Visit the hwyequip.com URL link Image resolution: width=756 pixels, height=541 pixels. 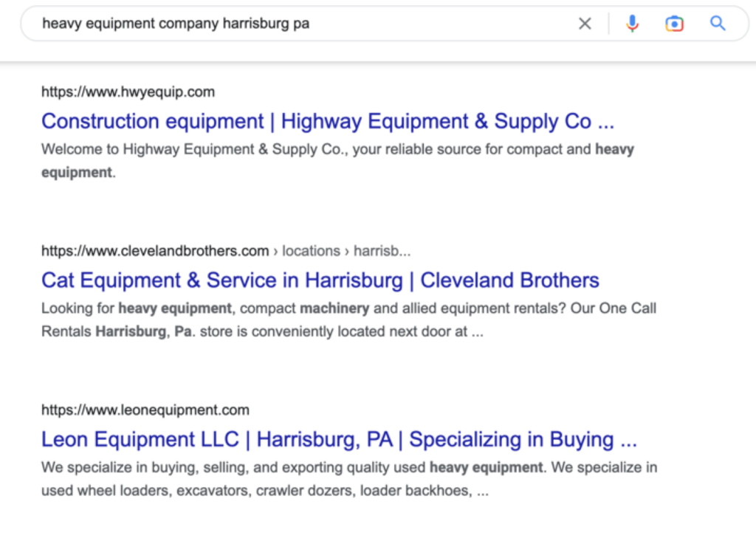point(128,92)
